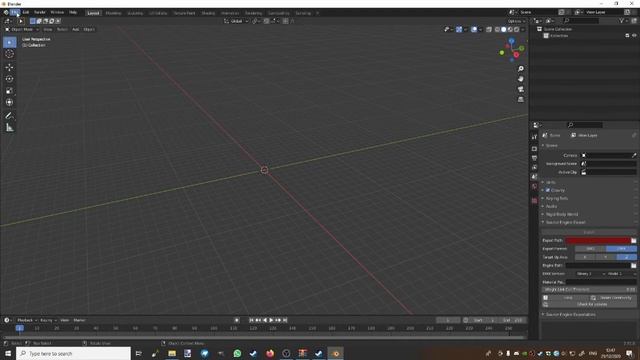This screenshot has height=360, width=640.
Task: Select the 3D Cursor tool
Action: (x=9, y=54)
